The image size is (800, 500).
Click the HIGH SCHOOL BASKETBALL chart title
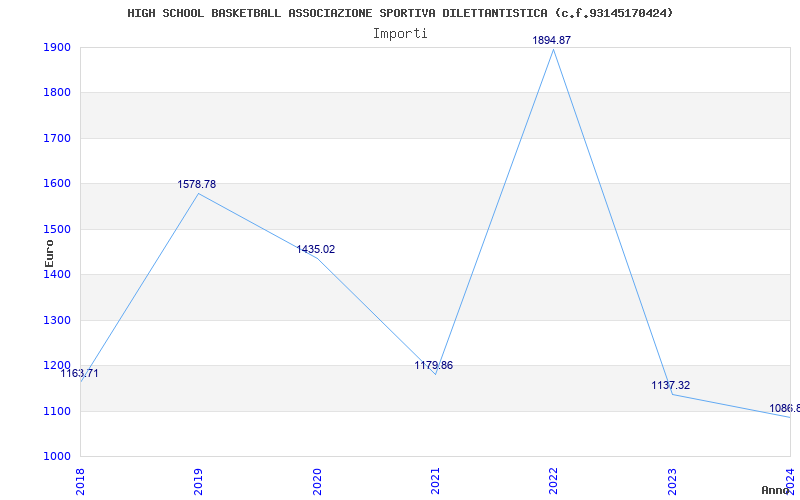coord(401,13)
